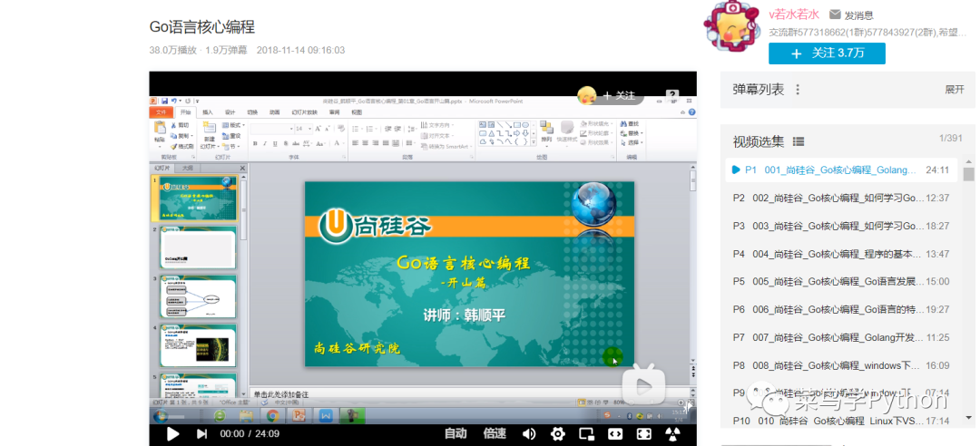Click the radiation-shaped icon in player bar

[x=672, y=433]
